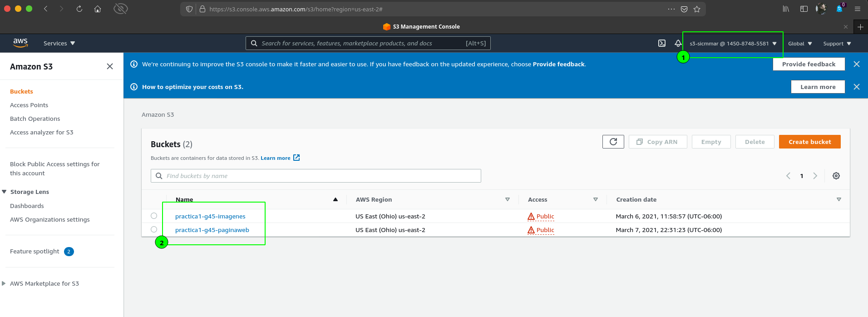Screen dimensions: 868x317
Task: Toggle the browser sidebar icon
Action: click(804, 9)
